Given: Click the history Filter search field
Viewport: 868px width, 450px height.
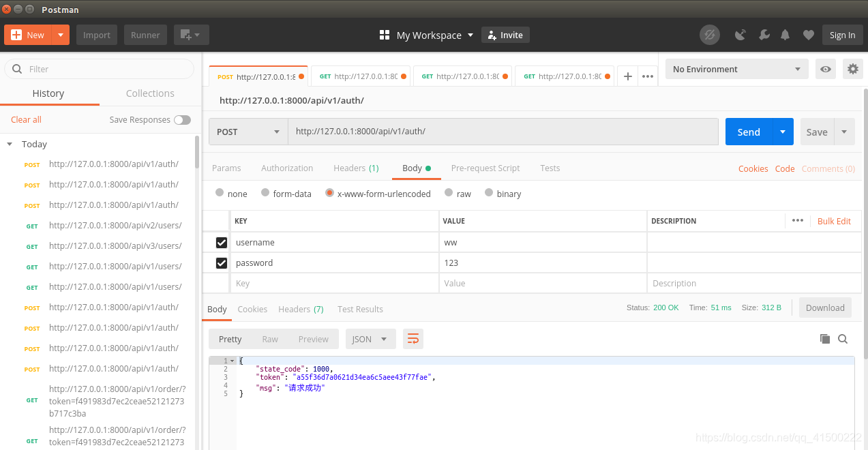Looking at the screenshot, I should [100, 69].
